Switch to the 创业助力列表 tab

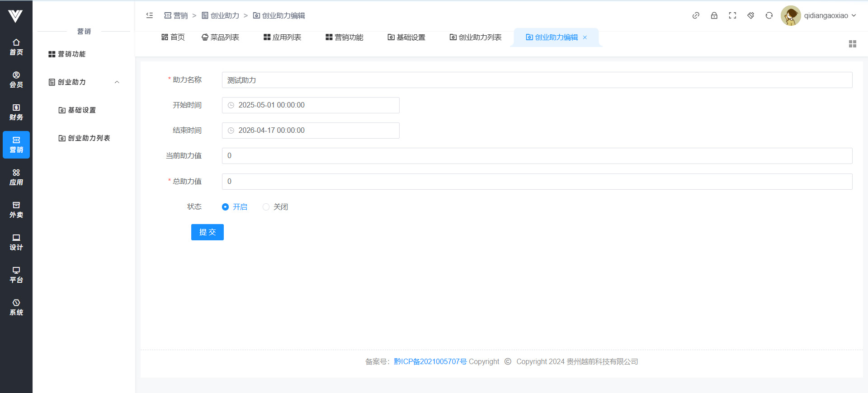coord(476,37)
